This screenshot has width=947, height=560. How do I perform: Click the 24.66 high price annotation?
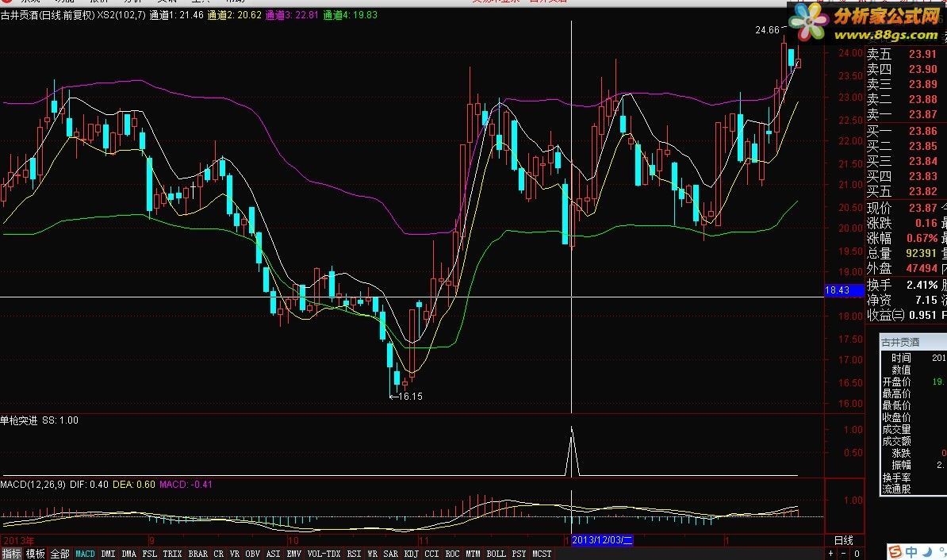pyautogui.click(x=768, y=30)
